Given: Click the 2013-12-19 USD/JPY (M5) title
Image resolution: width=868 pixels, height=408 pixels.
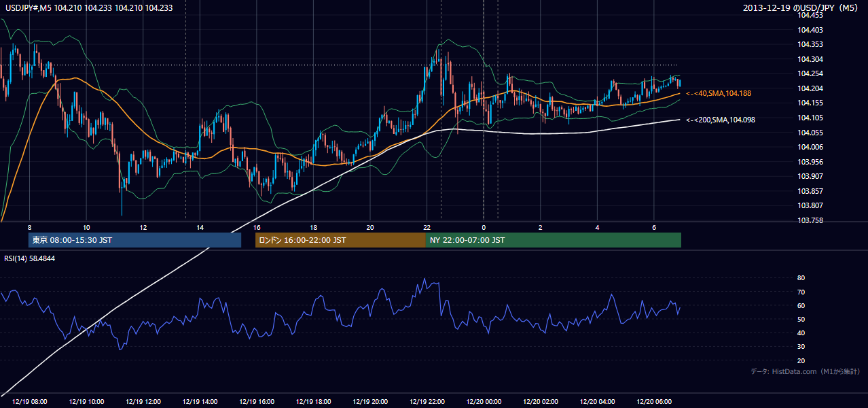Looking at the screenshot, I should point(801,8).
